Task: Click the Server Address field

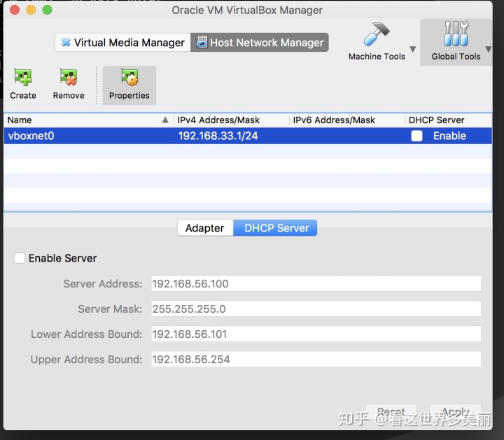Action: tap(316, 283)
